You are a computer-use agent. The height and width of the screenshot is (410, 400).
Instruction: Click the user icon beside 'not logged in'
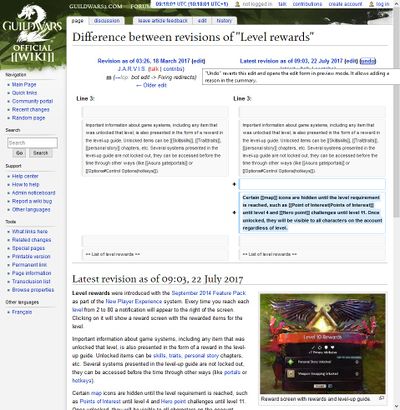(237, 4)
